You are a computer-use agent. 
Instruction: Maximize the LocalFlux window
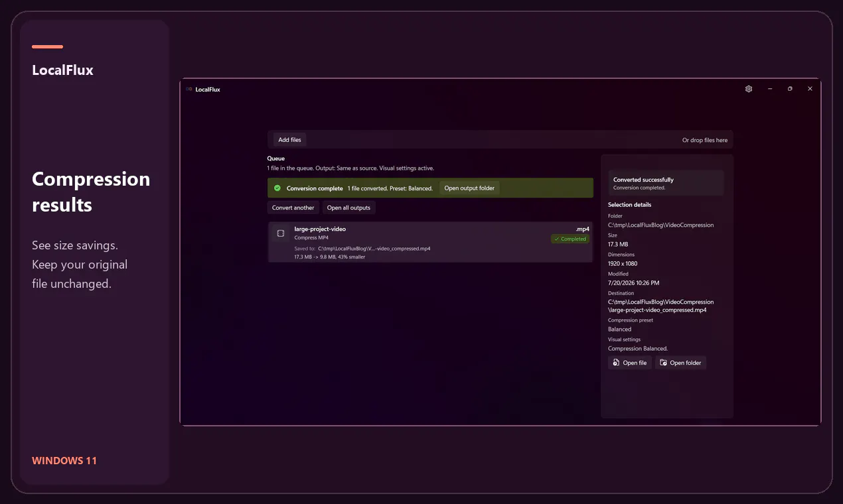(790, 89)
